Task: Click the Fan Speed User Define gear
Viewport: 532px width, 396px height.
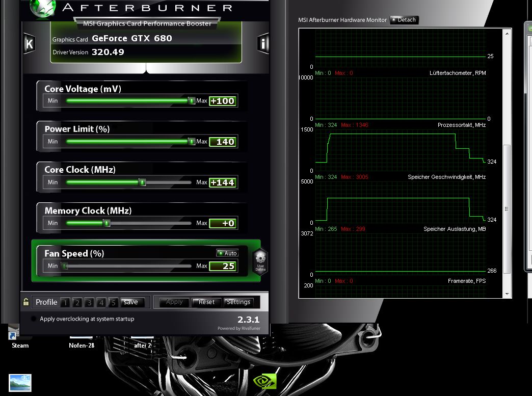Action: (260, 261)
